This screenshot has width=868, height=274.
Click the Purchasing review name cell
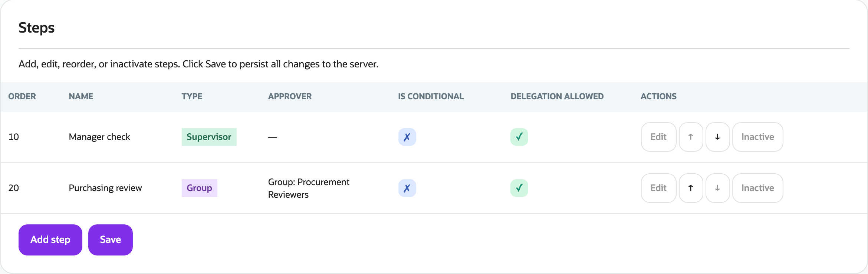pos(105,188)
